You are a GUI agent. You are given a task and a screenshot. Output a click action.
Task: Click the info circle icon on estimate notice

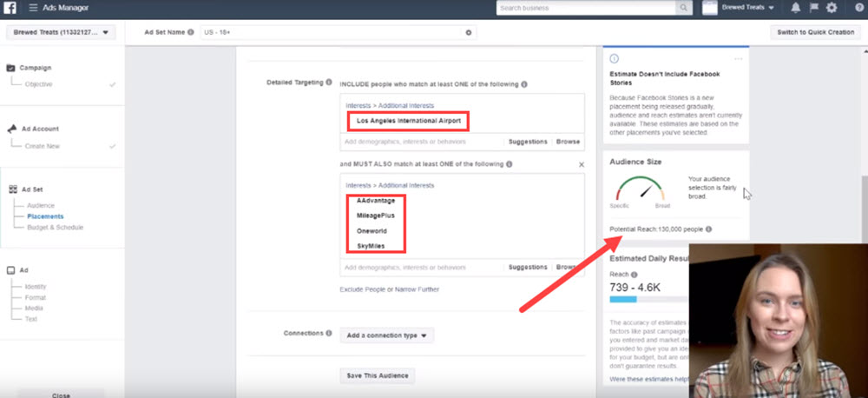click(614, 59)
